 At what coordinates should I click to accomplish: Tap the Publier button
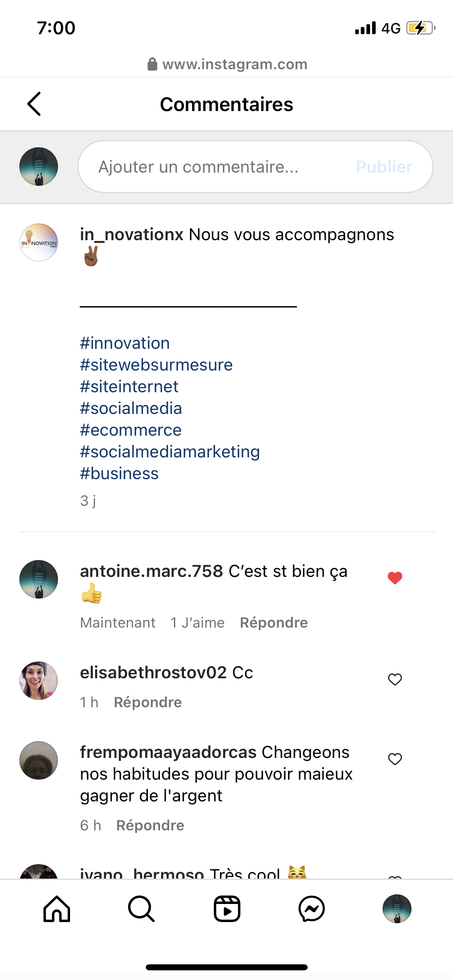coord(384,167)
